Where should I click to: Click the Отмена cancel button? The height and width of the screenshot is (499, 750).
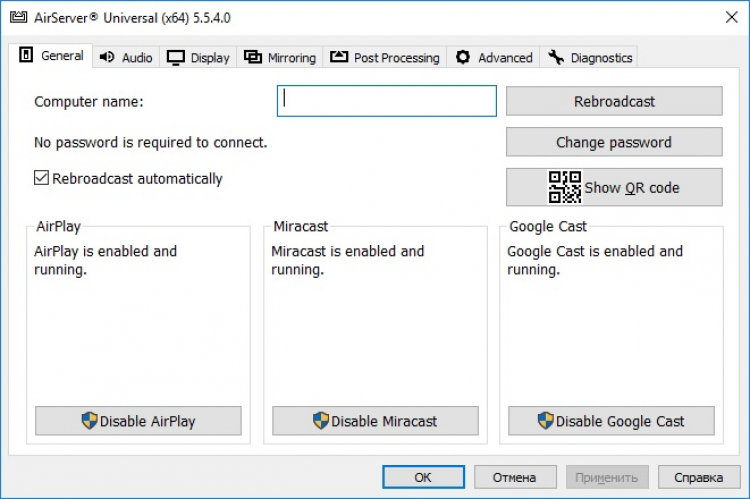coord(515,477)
